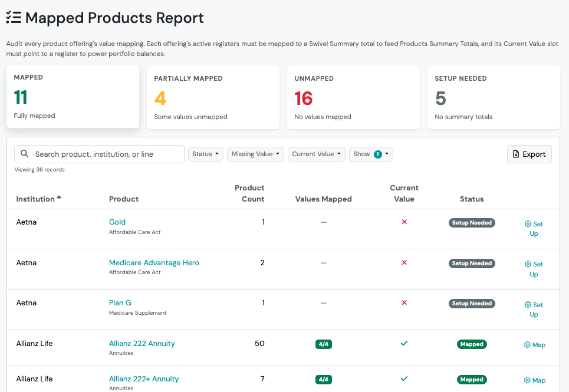Image resolution: width=569 pixels, height=392 pixels.
Task: Click the Mapped badge for Allianz 222 Annuity
Action: coord(471,344)
